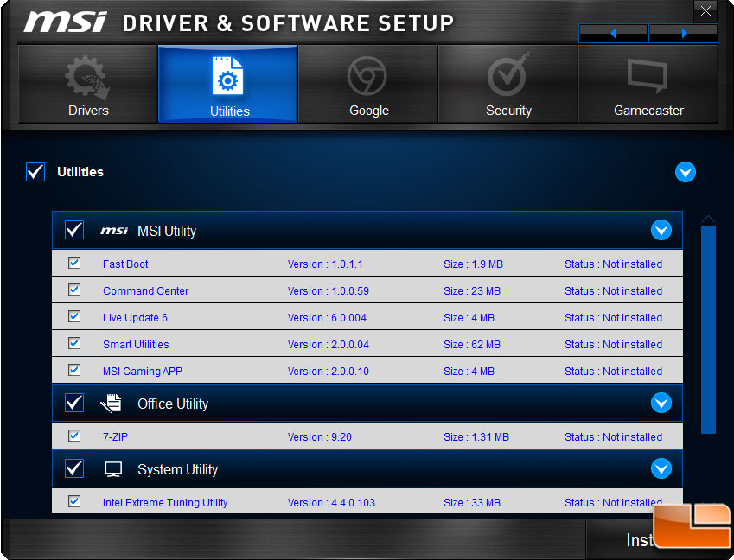Uncheck Intel Extreme Tuning Utility checkbox

pos(74,501)
